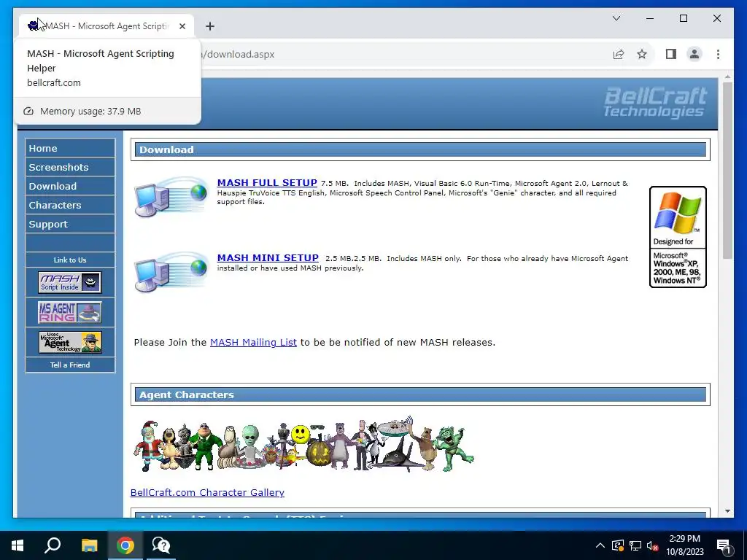Open the MASH MINI SETUP download link
The image size is (747, 560).
268,257
